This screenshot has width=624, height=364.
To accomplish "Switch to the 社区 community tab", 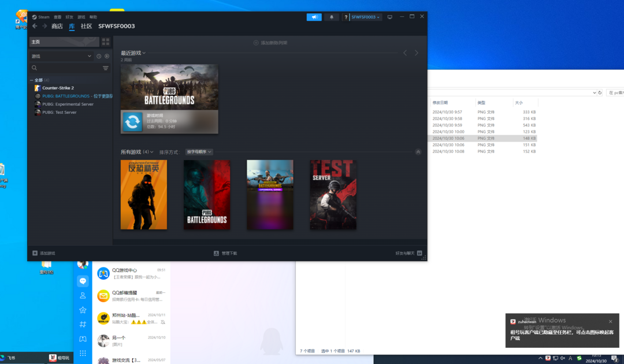I will tap(86, 26).
